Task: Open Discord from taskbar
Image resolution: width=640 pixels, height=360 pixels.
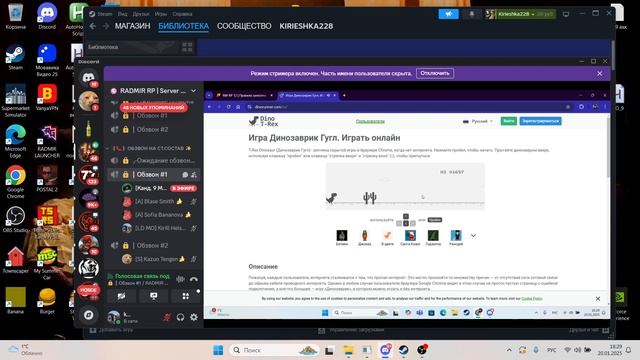Action: [x=385, y=350]
